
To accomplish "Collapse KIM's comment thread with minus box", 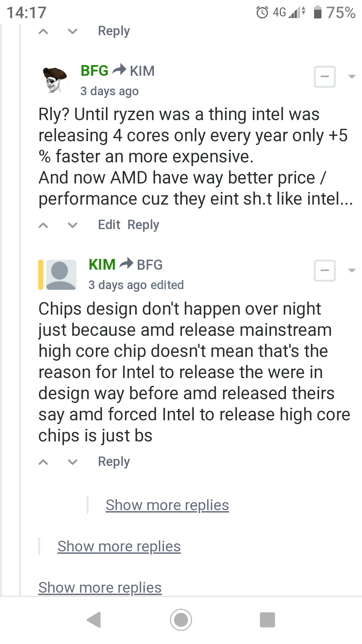I will tap(324, 270).
